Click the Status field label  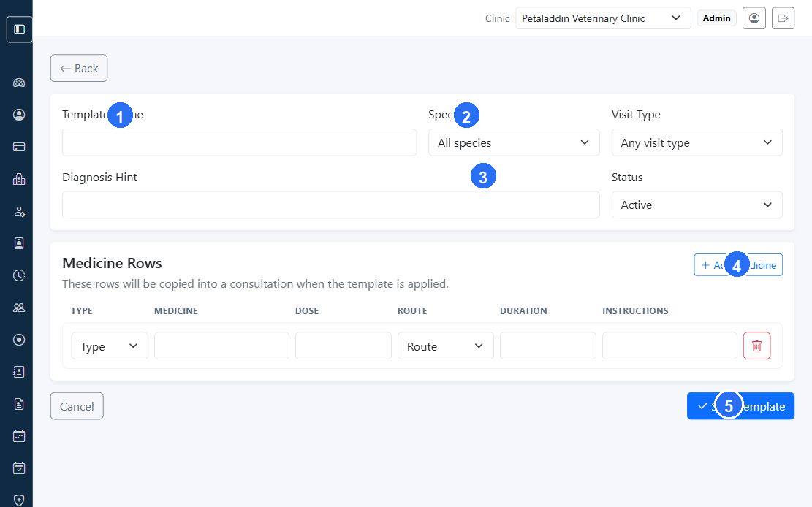(x=627, y=177)
